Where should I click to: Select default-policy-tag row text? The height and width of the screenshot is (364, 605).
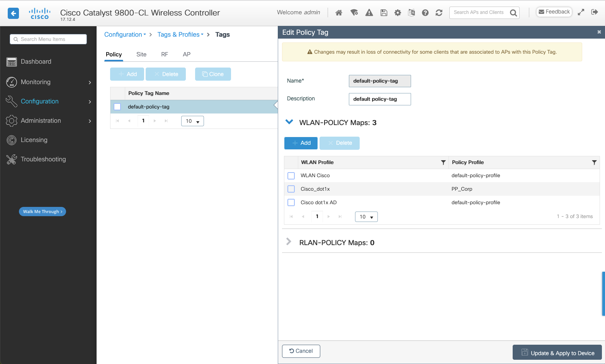[x=149, y=107]
